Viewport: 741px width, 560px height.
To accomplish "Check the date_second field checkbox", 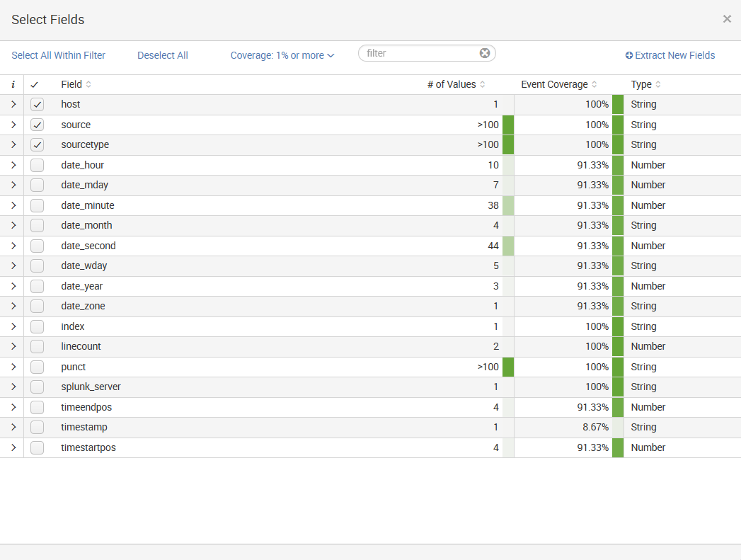I will [x=37, y=246].
